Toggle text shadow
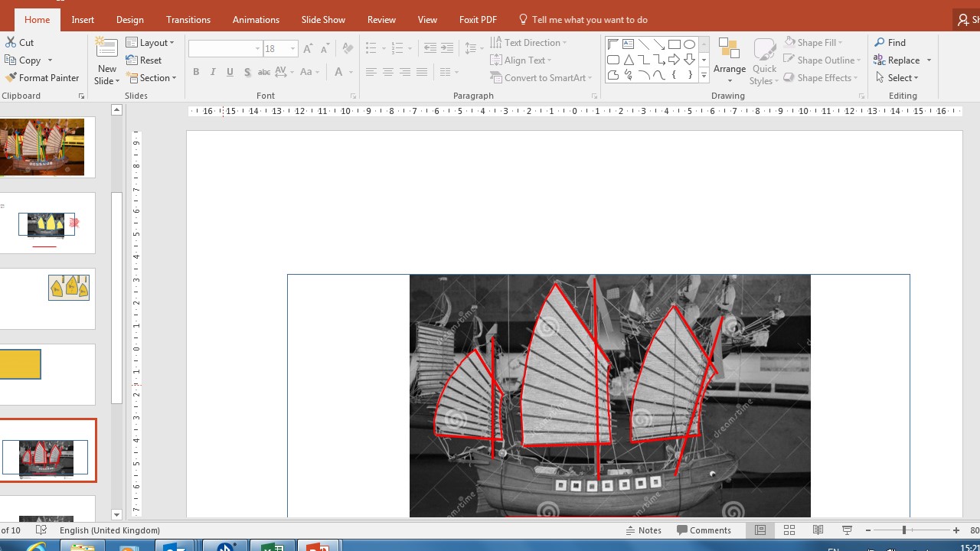The height and width of the screenshot is (551, 980). click(247, 72)
